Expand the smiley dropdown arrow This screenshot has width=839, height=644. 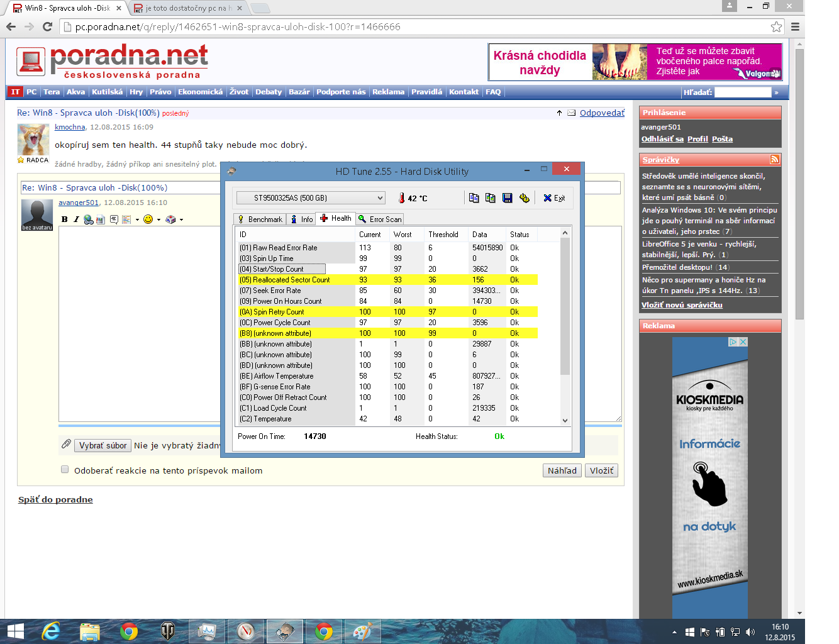158,219
